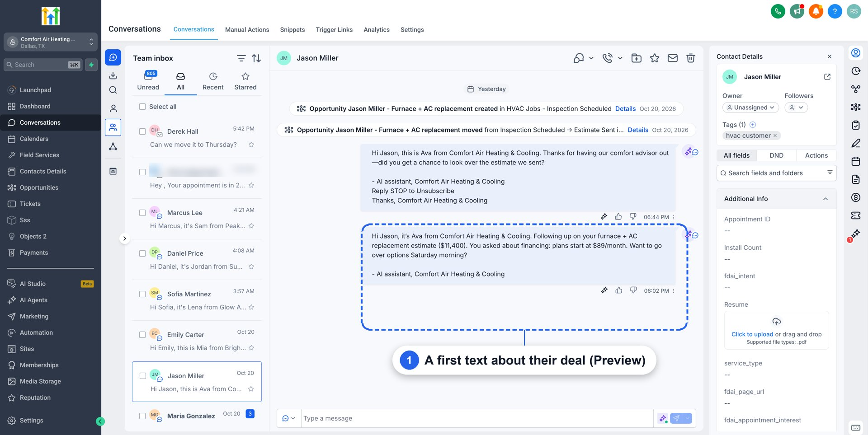Tick the Daniel Price conversation checkbox
This screenshot has height=435, width=868.
142,253
